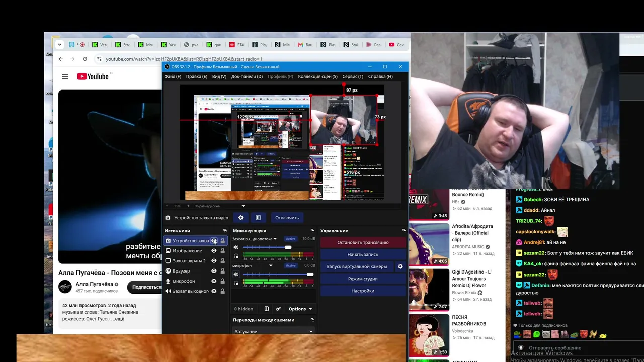Click Chrome forward arrow
Viewport: 644px width, 362px height.
click(72, 59)
